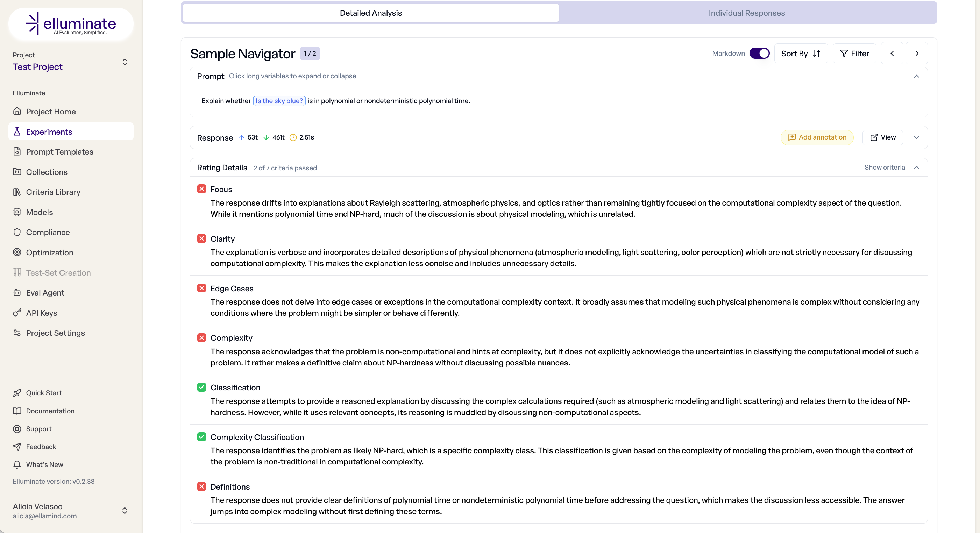980x533 pixels.
Task: Expand the 'Is the sky blue?' variable
Action: coord(279,101)
